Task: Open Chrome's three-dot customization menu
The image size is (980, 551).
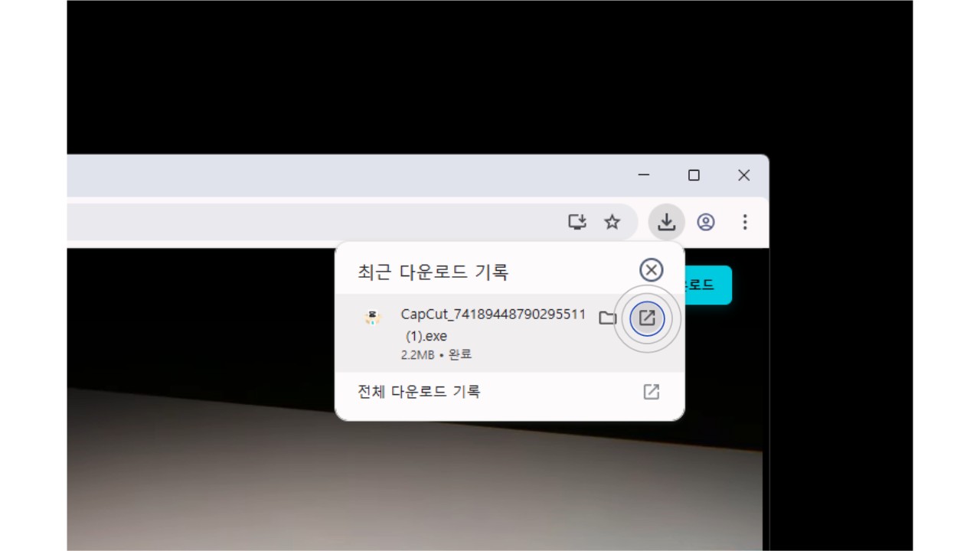Action: click(x=744, y=222)
